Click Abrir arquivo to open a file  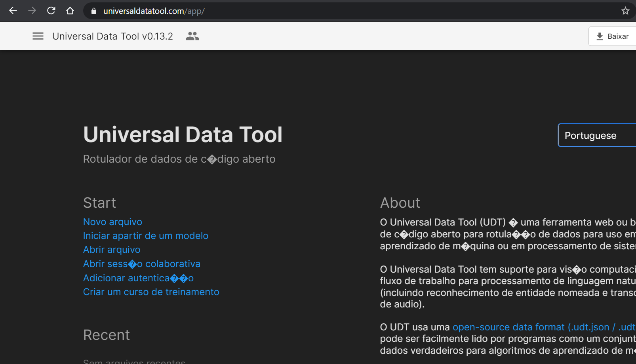(111, 250)
